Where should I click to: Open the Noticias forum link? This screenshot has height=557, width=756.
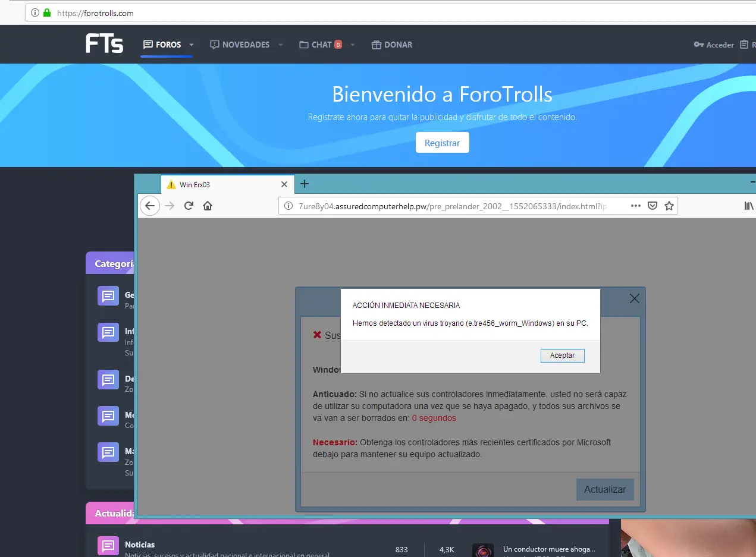click(140, 545)
